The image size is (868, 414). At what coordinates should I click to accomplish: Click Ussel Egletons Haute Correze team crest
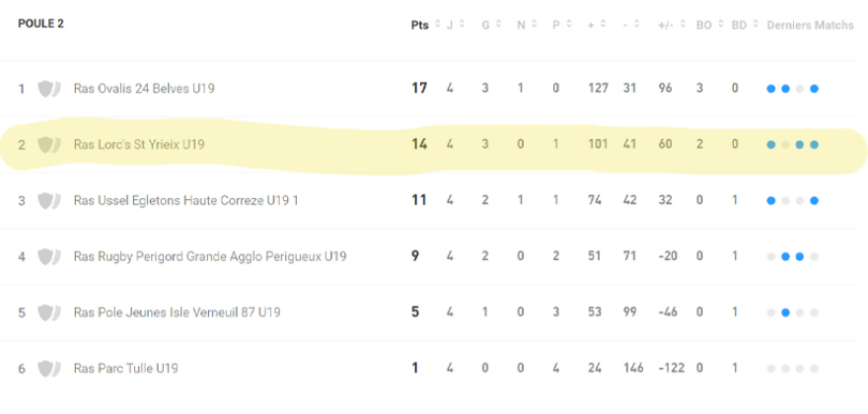(x=47, y=201)
